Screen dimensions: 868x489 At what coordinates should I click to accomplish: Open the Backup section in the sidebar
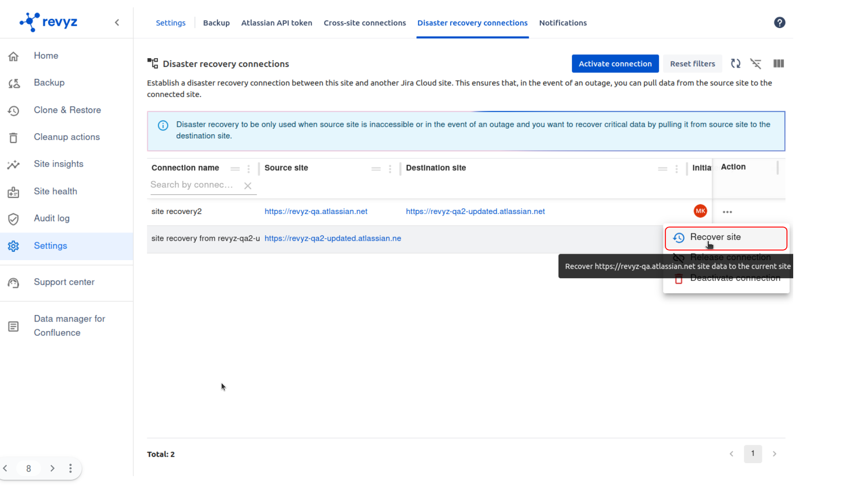(x=49, y=83)
